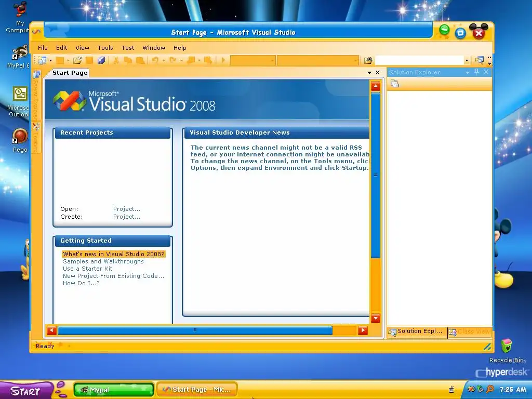The image size is (532, 399).
Task: Open Solution Explorer window position dropdown
Action: point(467,72)
